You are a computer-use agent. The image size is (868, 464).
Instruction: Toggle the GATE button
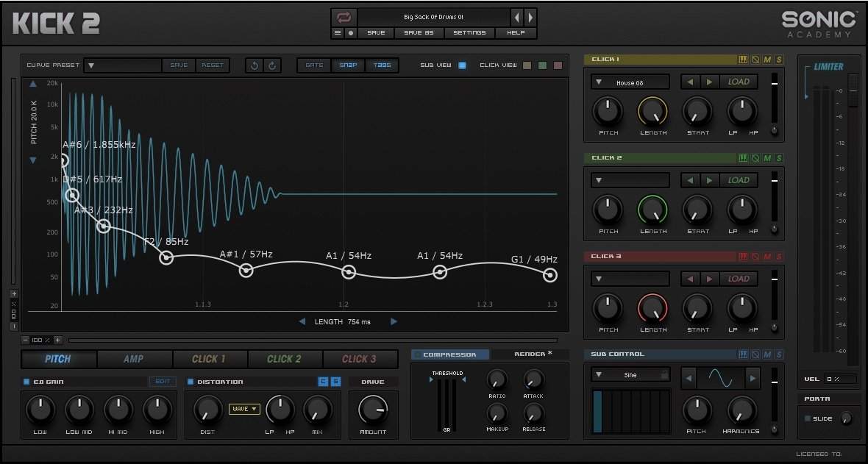tap(314, 65)
